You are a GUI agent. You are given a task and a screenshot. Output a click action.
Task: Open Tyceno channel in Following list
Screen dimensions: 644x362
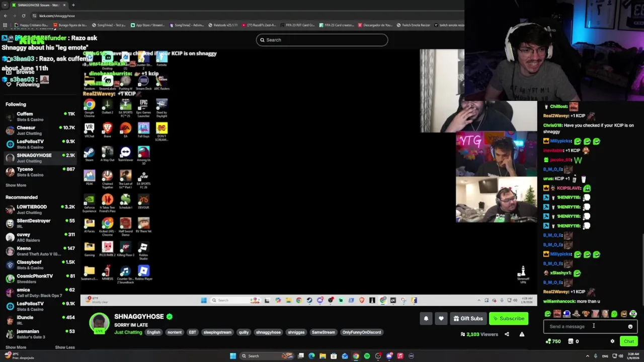[40, 172]
